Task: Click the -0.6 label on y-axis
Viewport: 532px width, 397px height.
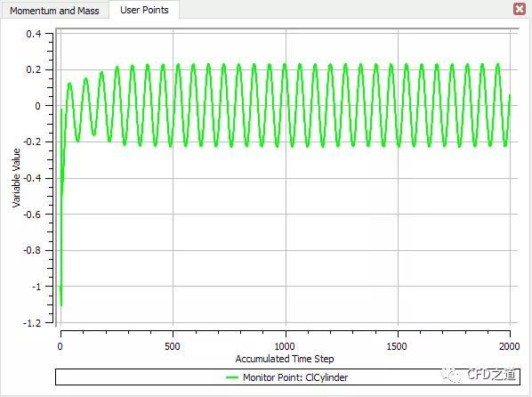Action: (x=32, y=215)
